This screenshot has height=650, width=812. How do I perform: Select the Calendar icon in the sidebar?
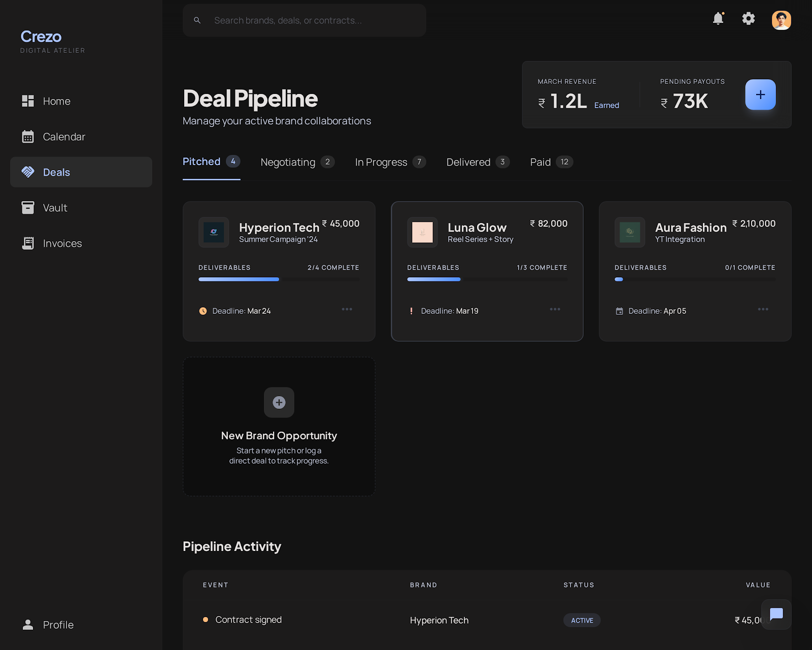click(28, 137)
